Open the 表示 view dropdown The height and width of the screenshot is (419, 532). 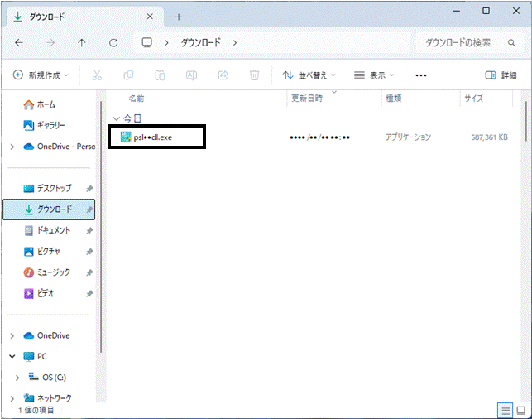(x=374, y=75)
